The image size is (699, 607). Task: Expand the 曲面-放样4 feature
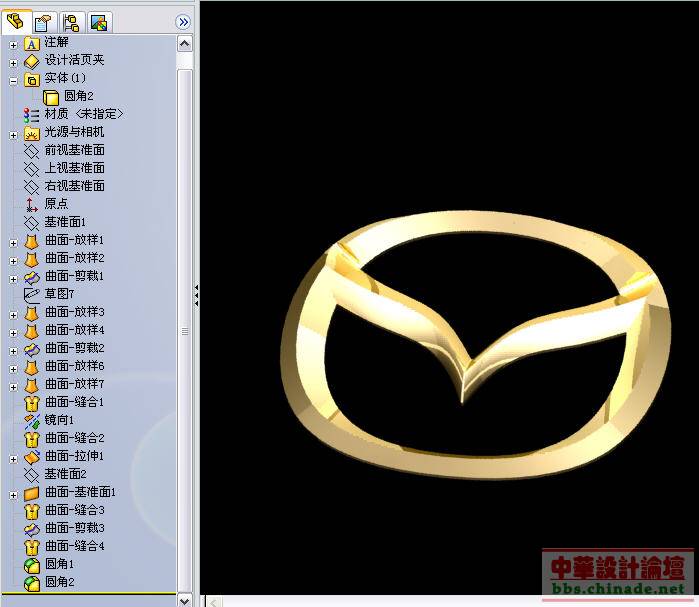(13, 333)
